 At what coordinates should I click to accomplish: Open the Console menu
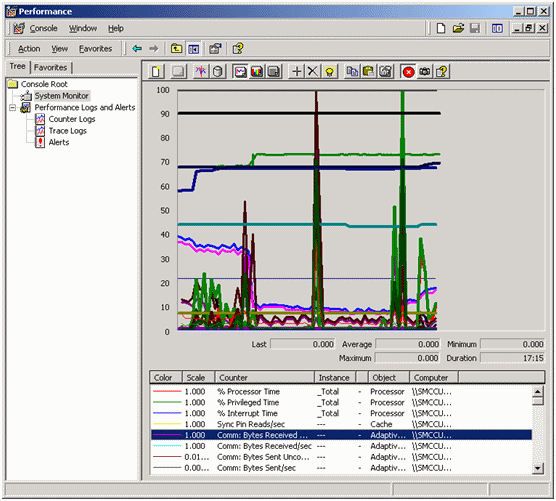tap(43, 28)
